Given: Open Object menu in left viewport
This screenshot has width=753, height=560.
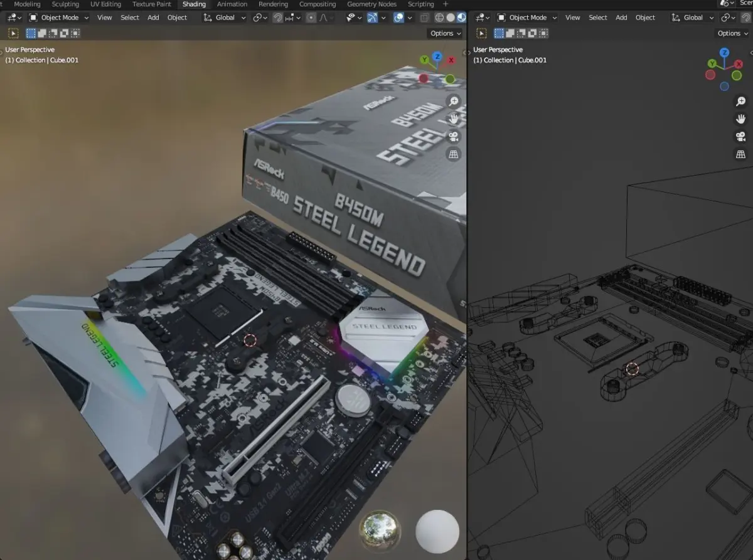Looking at the screenshot, I should point(177,18).
